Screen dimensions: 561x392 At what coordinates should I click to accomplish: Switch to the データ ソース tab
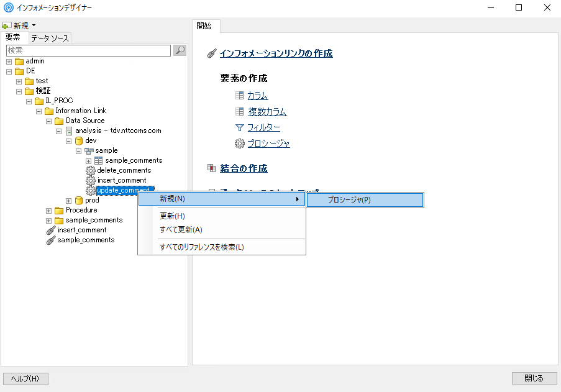click(50, 38)
